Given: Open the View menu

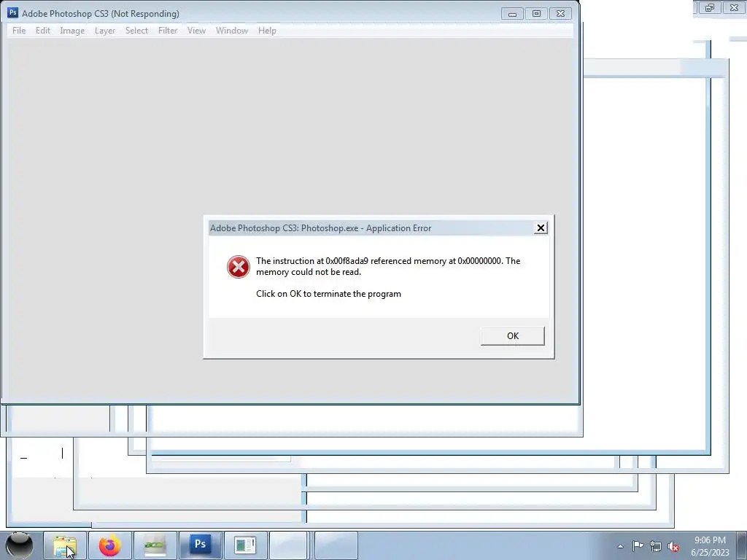Looking at the screenshot, I should [196, 31].
